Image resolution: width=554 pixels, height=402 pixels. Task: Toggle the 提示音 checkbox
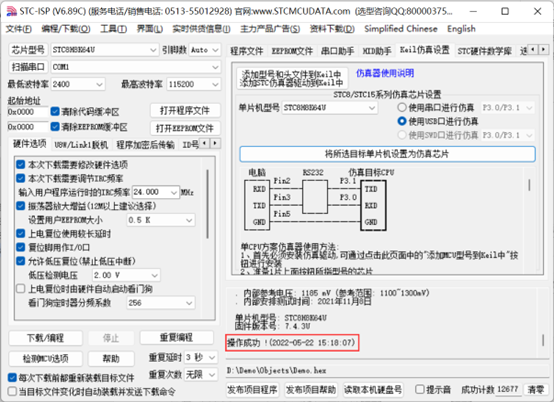[x=419, y=389]
